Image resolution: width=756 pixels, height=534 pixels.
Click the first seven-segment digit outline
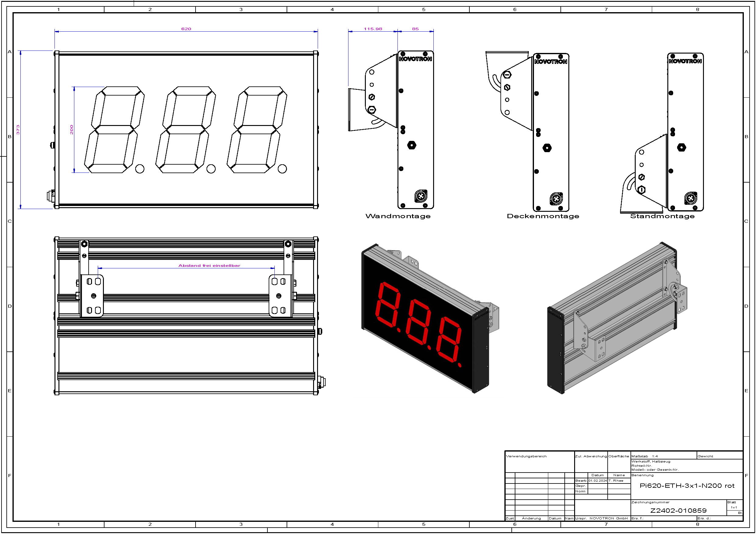114,130
